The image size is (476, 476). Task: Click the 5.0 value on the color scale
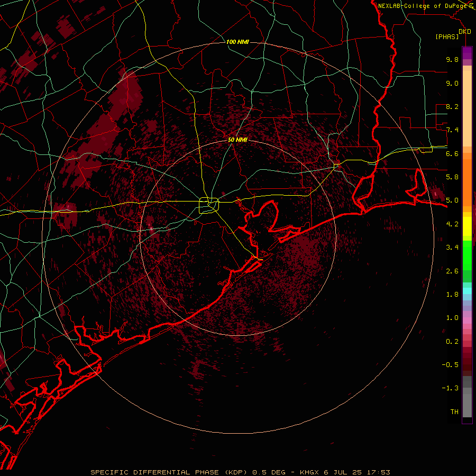pos(452,200)
